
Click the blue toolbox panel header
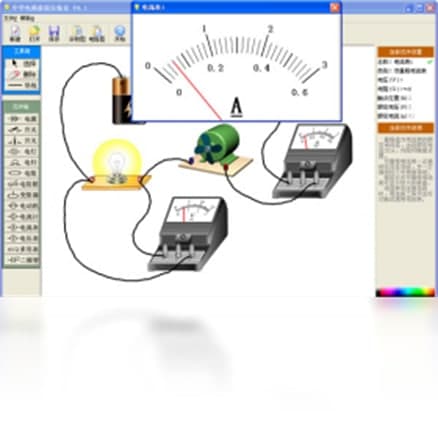[22, 51]
